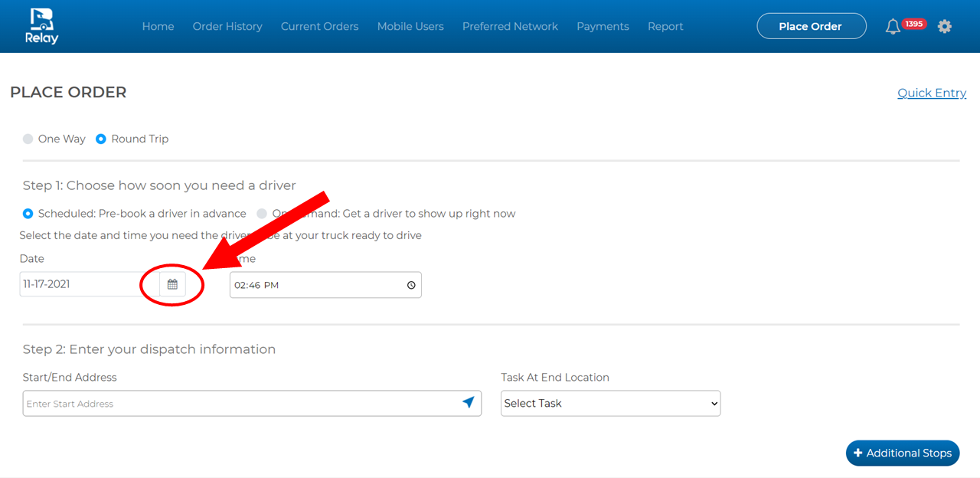
Task: Open the calendar date picker icon
Action: coord(172,284)
